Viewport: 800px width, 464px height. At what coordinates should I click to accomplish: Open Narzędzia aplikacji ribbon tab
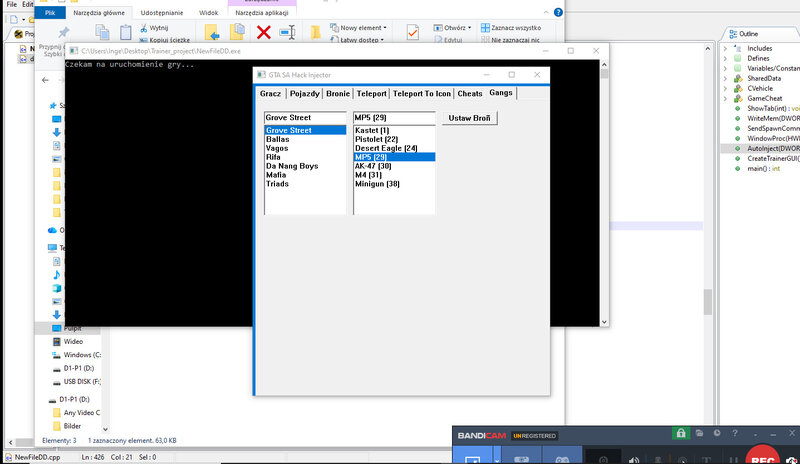[x=262, y=13]
